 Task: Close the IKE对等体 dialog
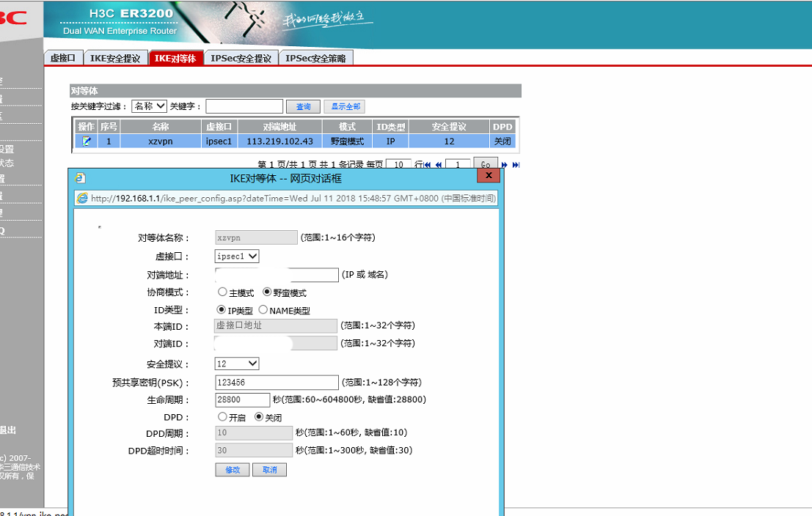[489, 175]
